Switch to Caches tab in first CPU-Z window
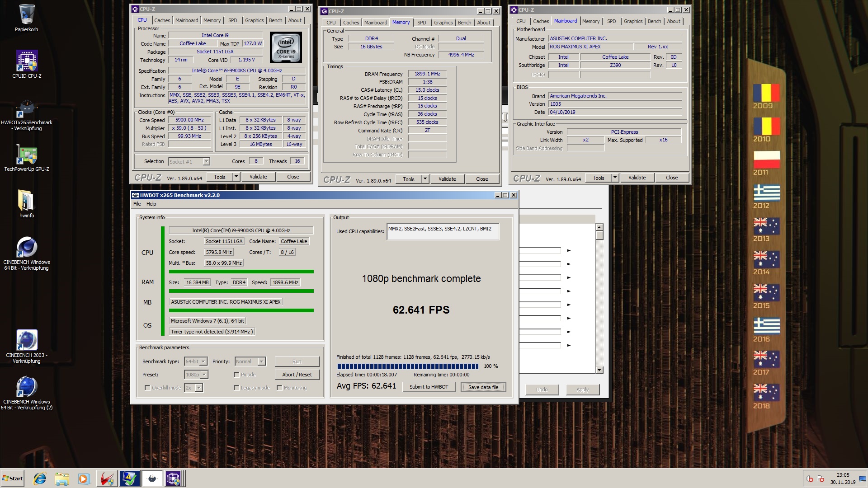This screenshot has width=868, height=488. (162, 20)
